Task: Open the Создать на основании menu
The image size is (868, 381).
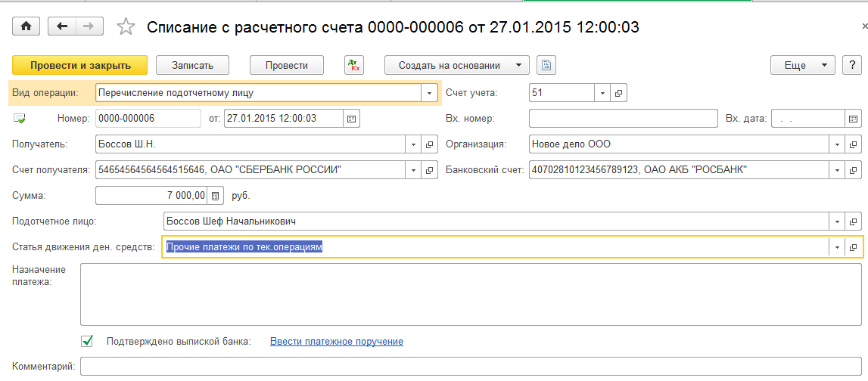Action: pyautogui.click(x=457, y=65)
